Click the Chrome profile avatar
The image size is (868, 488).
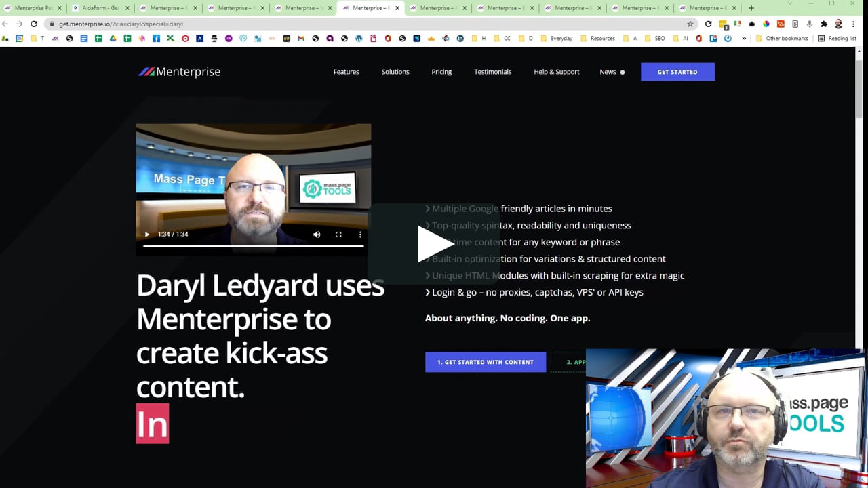click(838, 24)
